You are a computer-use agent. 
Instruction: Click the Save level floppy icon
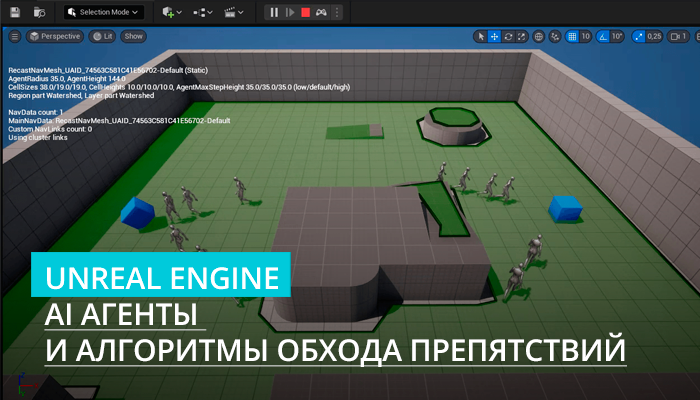[x=15, y=12]
